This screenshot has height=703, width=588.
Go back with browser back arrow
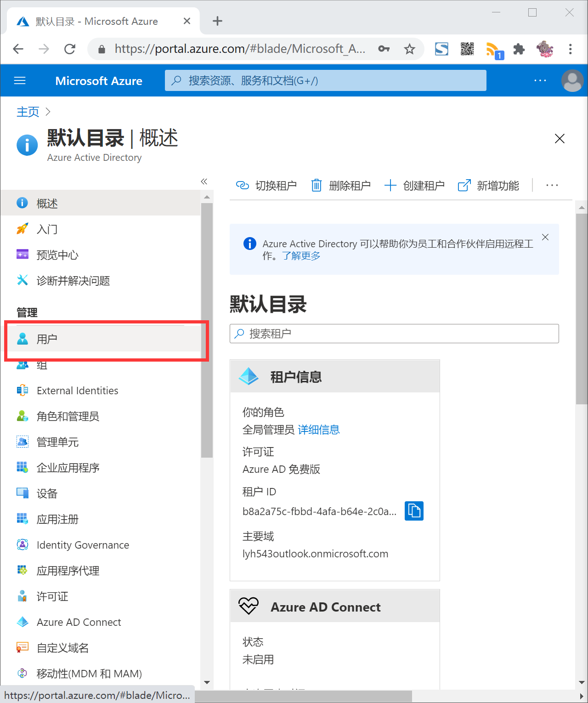pyautogui.click(x=18, y=49)
